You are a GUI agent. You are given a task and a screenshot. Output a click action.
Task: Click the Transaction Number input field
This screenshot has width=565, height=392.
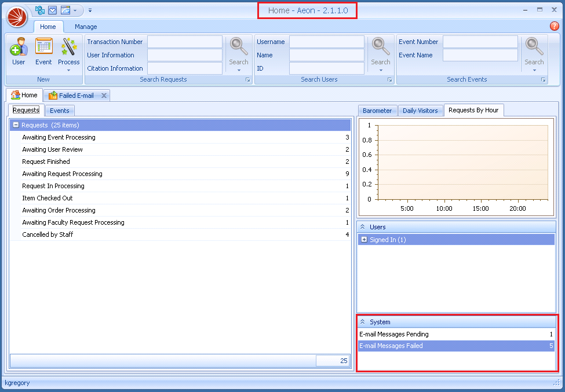[x=184, y=42]
